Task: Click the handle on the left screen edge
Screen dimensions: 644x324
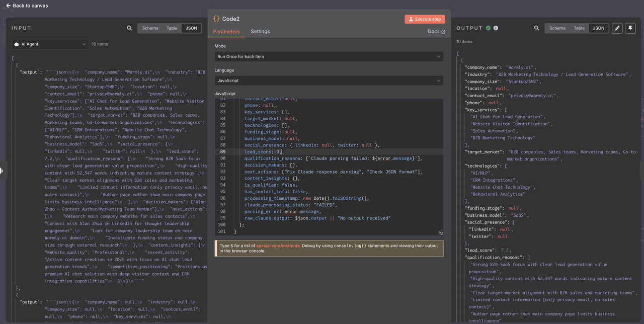Action: pyautogui.click(x=2, y=171)
